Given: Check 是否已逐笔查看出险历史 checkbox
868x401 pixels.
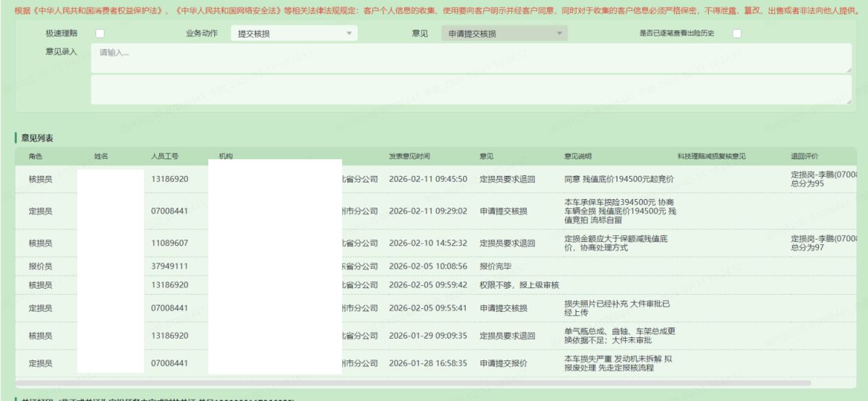Looking at the screenshot, I should tap(736, 34).
